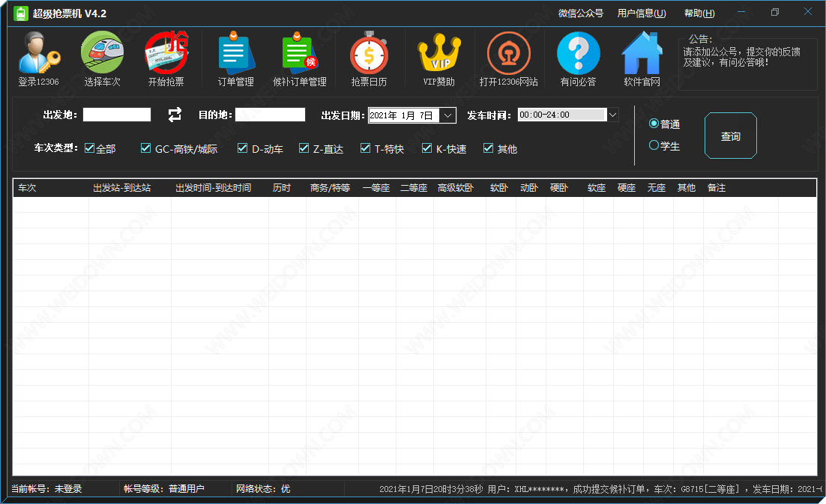Open the 软件官网 home icon
This screenshot has width=826, height=504.
(x=642, y=59)
